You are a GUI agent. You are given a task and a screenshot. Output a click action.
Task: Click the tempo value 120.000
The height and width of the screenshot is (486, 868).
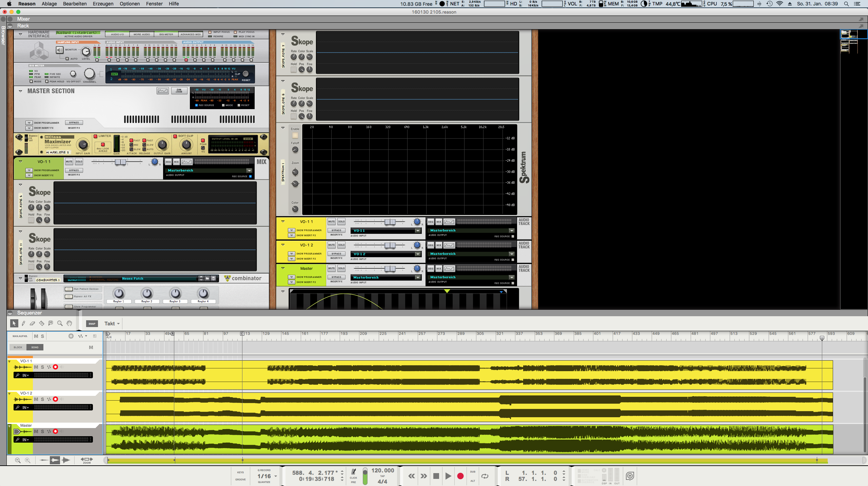pos(383,470)
